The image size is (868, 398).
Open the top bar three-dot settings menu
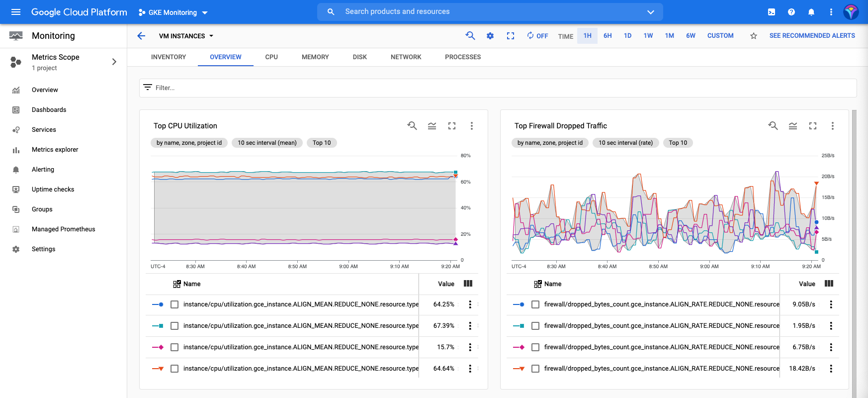coord(831,12)
